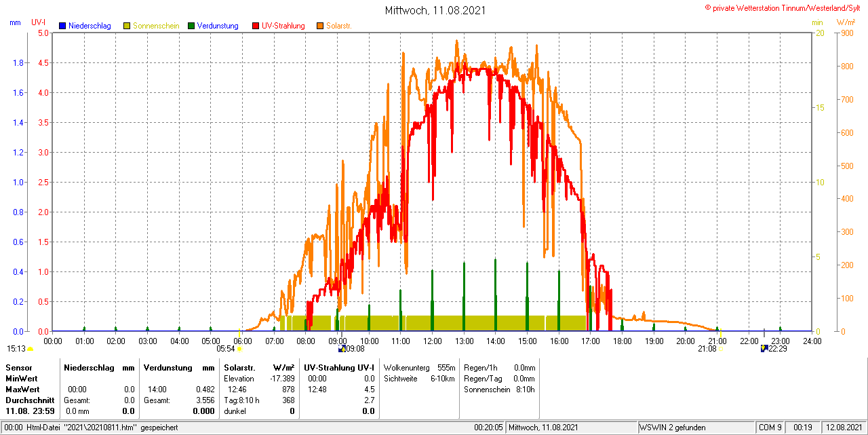Image resolution: width=868 pixels, height=435 pixels.
Task: Click the sunset sun icon beside 21:08
Action: click(x=721, y=349)
